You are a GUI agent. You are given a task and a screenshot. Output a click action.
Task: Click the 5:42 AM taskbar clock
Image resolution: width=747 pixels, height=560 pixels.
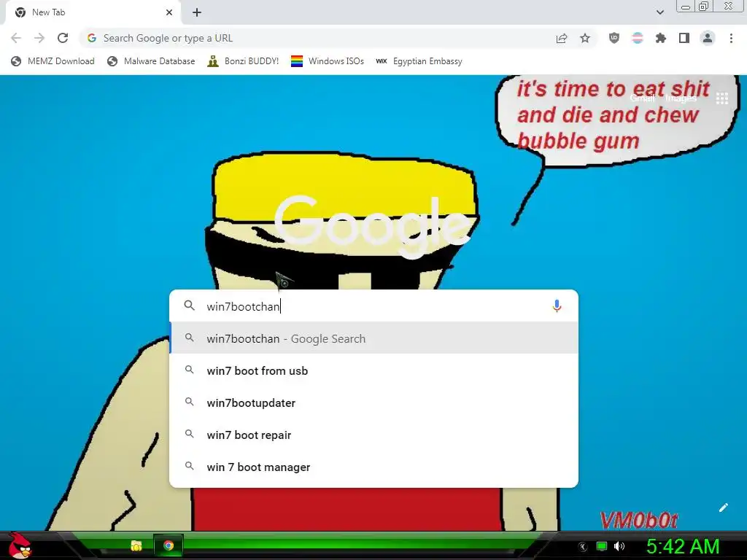[x=683, y=546]
